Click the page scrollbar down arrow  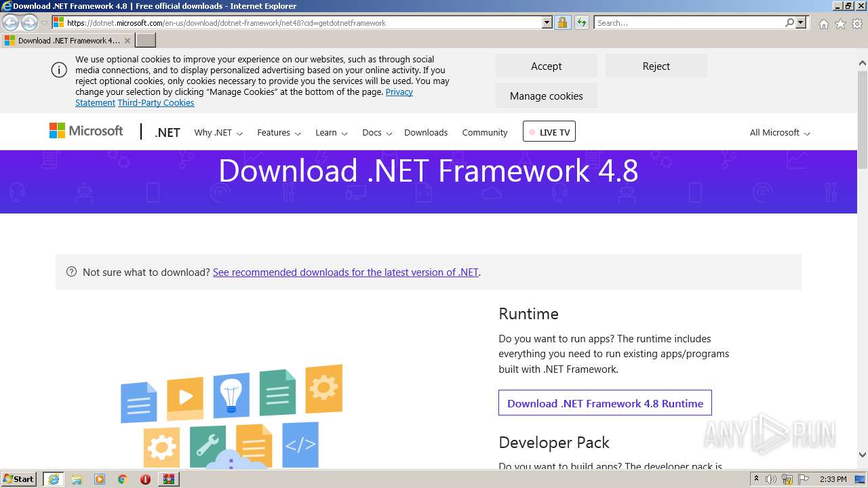click(863, 455)
